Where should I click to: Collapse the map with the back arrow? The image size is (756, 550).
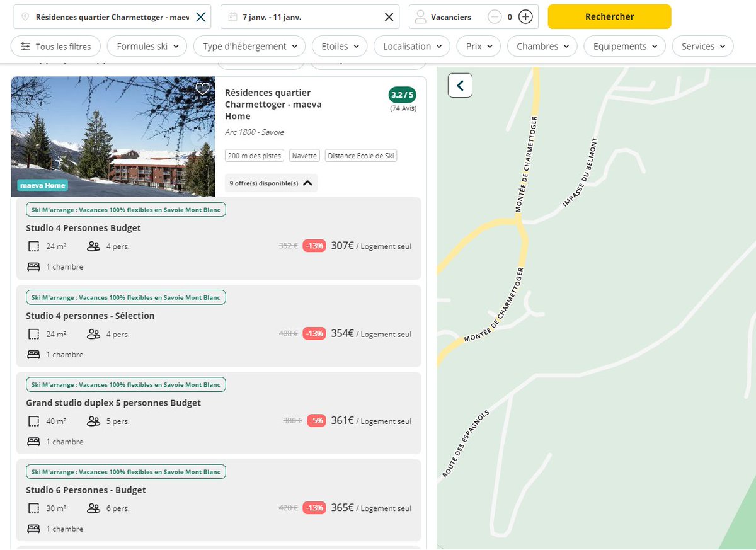tap(460, 85)
